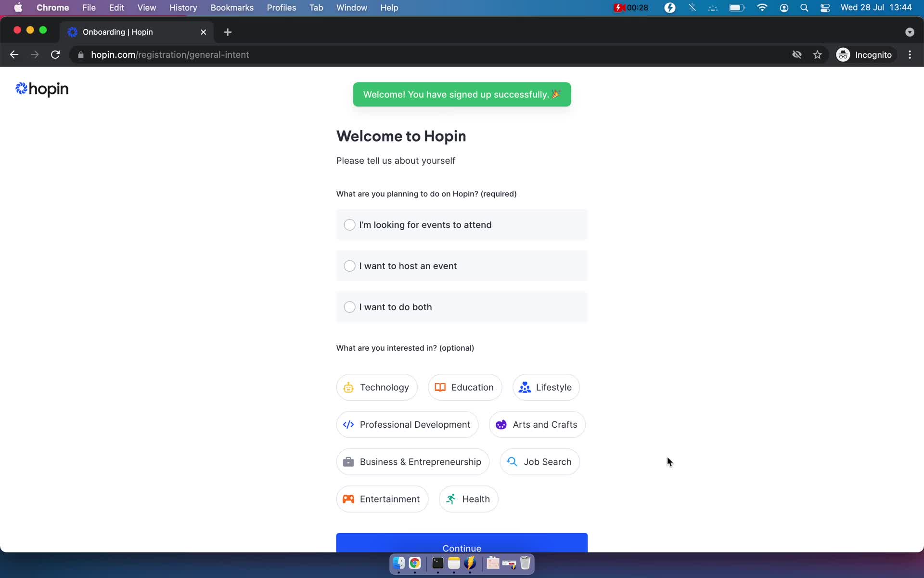Open Spotlight search
Image resolution: width=924 pixels, height=578 pixels.
pyautogui.click(x=804, y=8)
